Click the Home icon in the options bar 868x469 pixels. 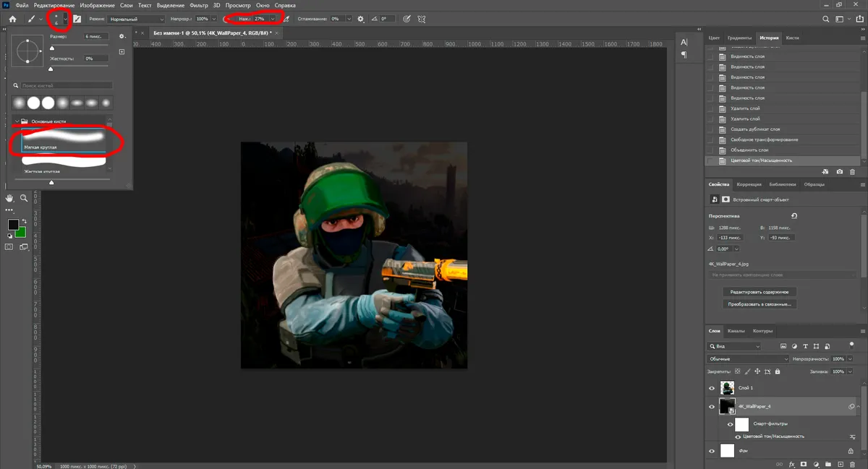(x=12, y=19)
